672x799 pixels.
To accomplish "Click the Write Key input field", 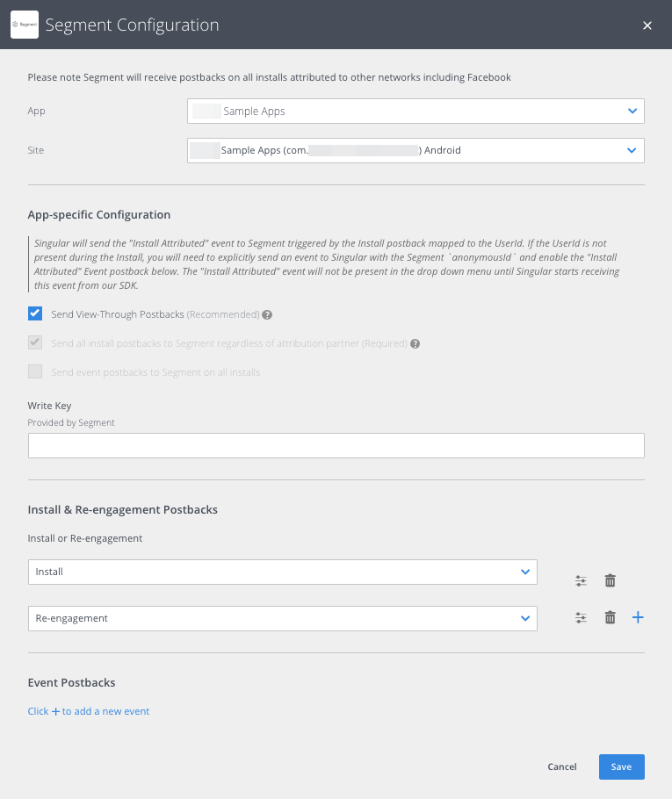I will pyautogui.click(x=336, y=445).
